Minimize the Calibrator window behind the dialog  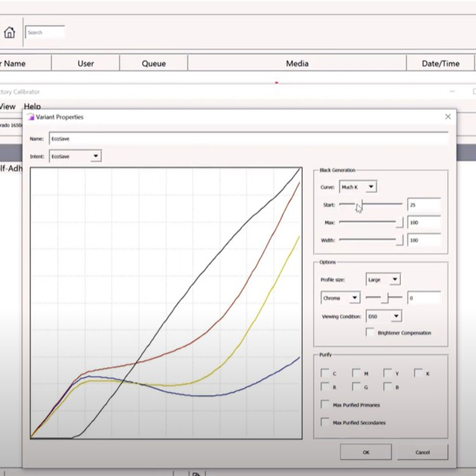[x=452, y=92]
